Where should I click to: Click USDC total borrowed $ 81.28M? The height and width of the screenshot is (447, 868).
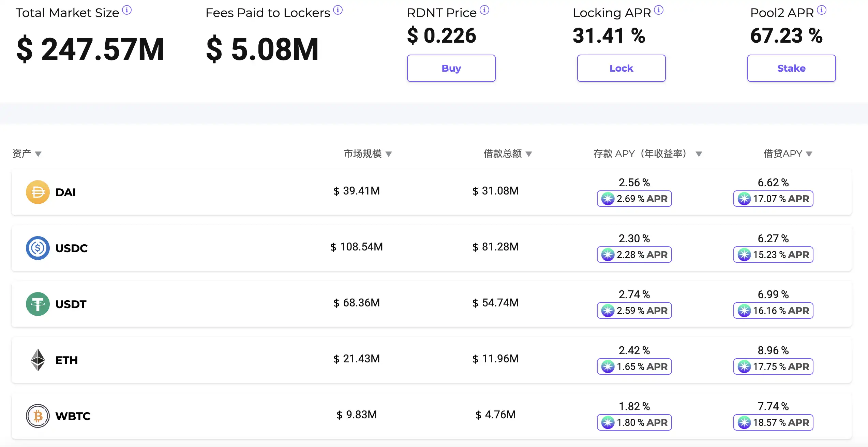(x=495, y=247)
